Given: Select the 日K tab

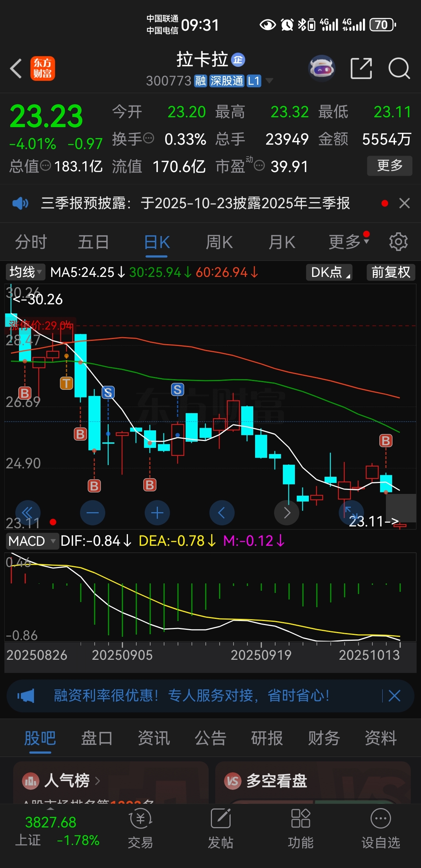Looking at the screenshot, I should point(157,242).
